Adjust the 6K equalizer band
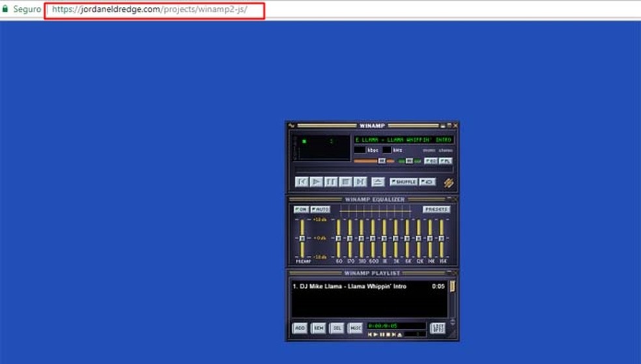Screen dimensions: 641x364 407,238
